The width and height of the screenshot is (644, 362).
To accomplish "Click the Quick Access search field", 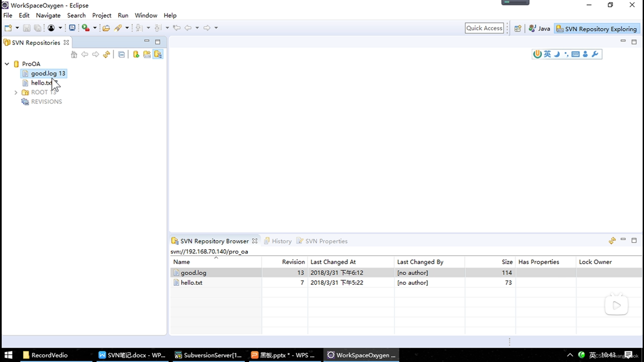I will click(484, 28).
